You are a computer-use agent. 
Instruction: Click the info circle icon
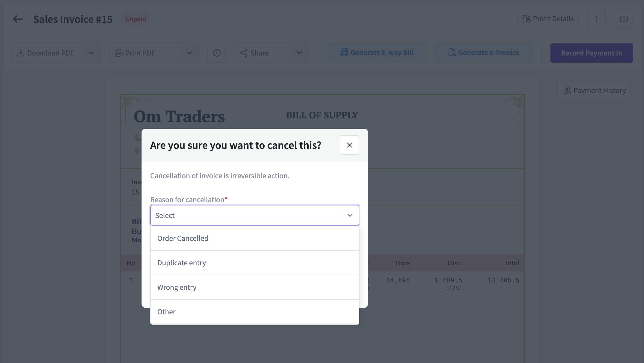pyautogui.click(x=217, y=53)
